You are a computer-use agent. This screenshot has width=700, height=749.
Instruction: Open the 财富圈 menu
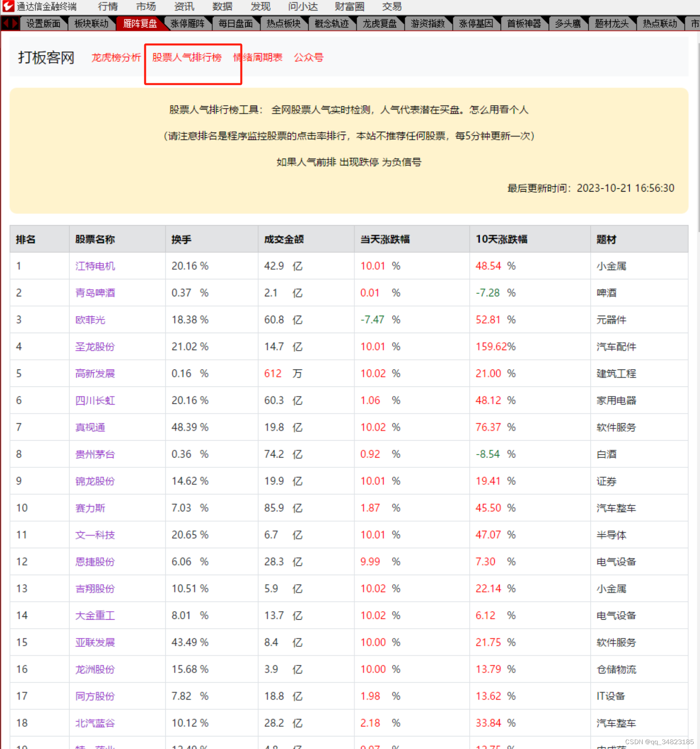click(350, 6)
